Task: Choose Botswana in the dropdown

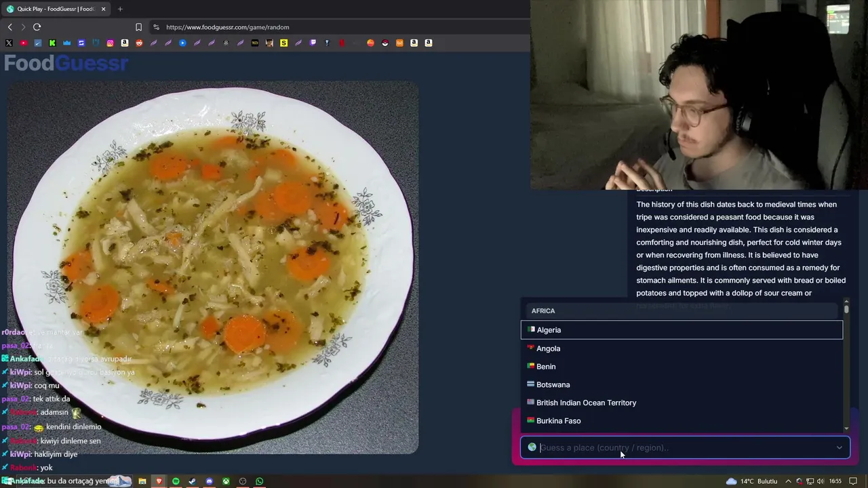Action: 682,385
